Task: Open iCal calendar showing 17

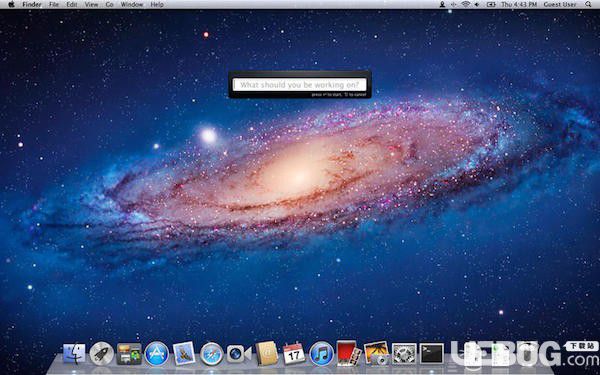Action: [x=294, y=354]
